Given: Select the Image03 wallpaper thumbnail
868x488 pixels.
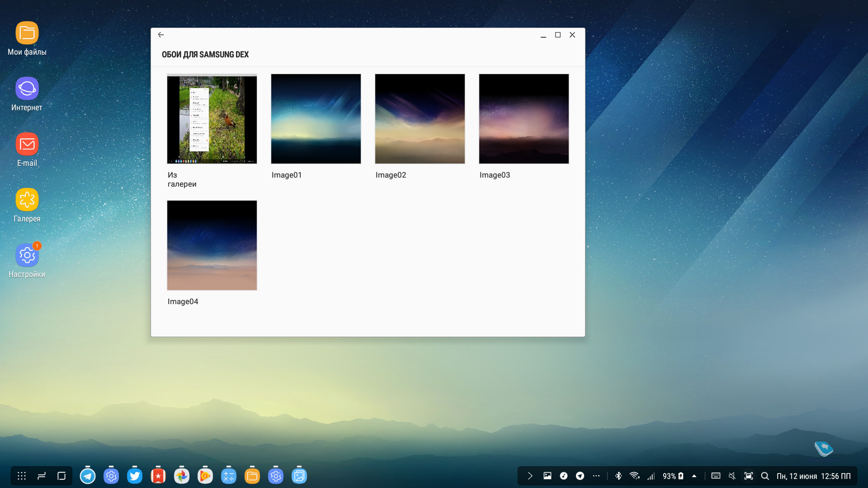Looking at the screenshot, I should click(x=524, y=119).
